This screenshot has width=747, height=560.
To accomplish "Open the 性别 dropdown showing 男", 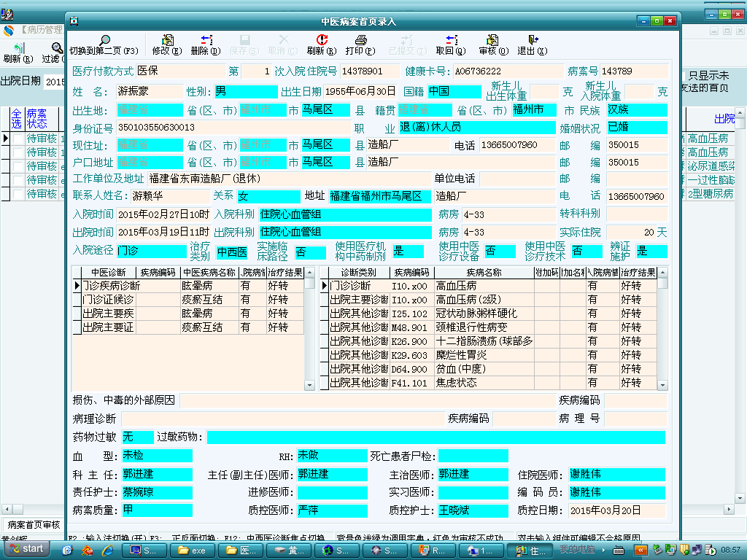I will pyautogui.click(x=246, y=91).
